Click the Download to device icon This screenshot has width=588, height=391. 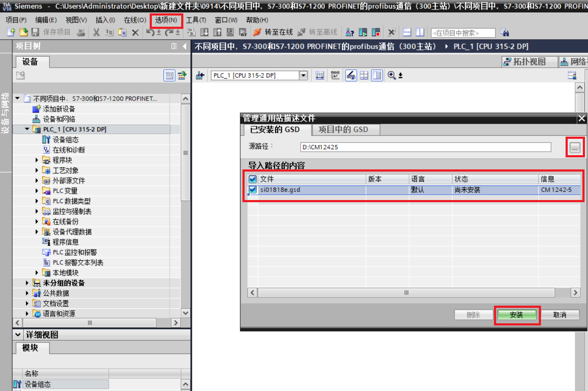coord(204,32)
